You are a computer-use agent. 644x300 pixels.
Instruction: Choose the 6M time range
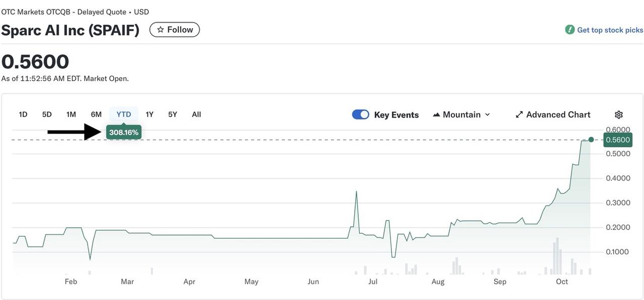96,115
